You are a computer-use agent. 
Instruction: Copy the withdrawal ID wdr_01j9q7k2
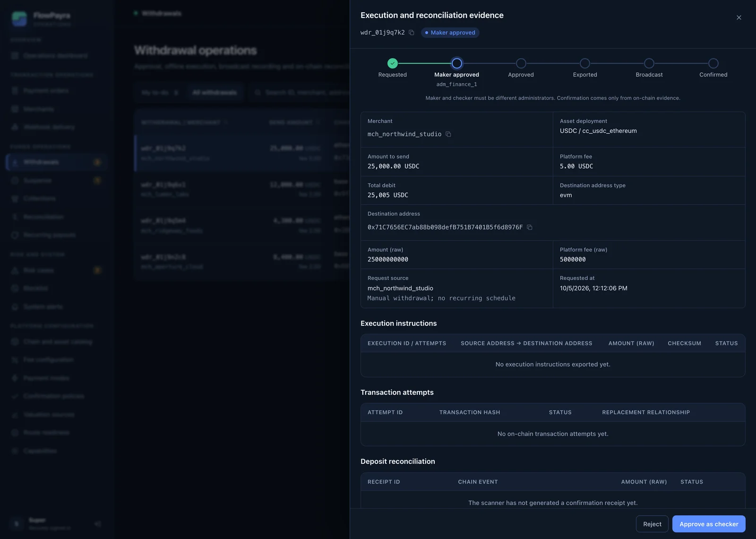tap(412, 33)
